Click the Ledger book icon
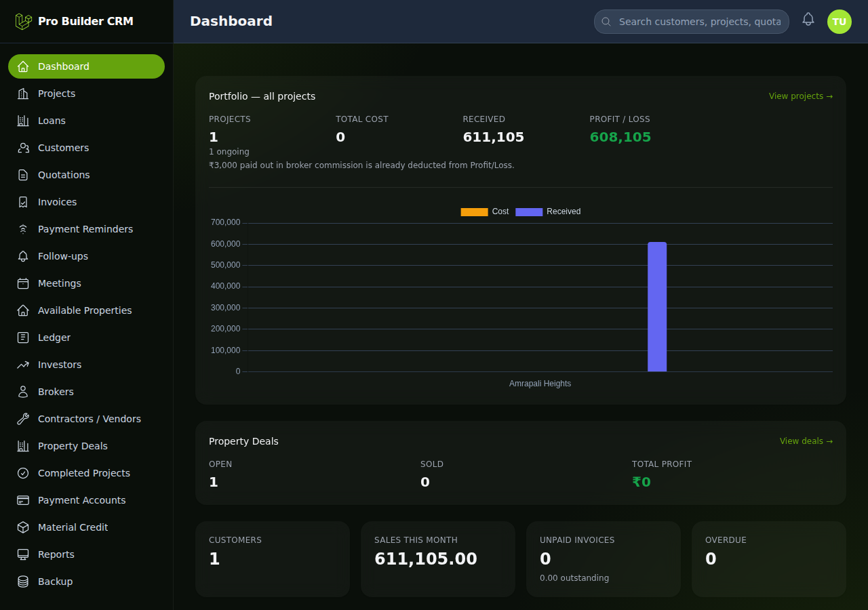 point(23,338)
